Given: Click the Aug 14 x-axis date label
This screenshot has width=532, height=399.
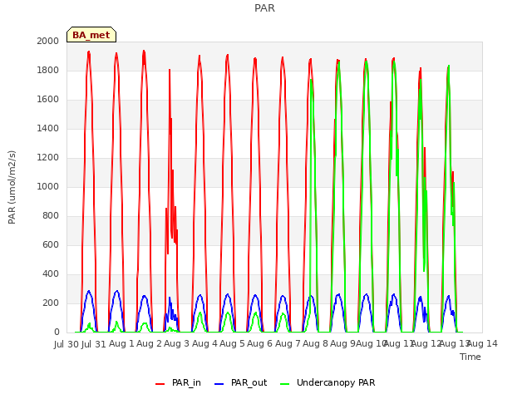Looking at the screenshot, I should [x=482, y=343].
